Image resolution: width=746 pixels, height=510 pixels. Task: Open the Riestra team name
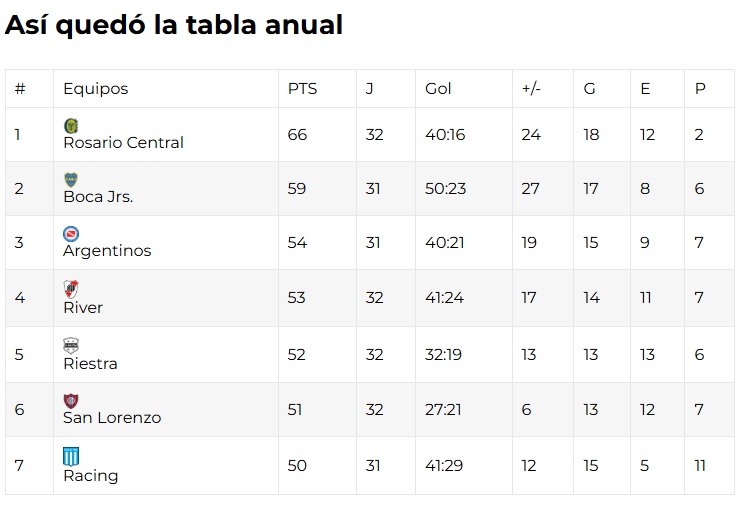pyautogui.click(x=90, y=364)
